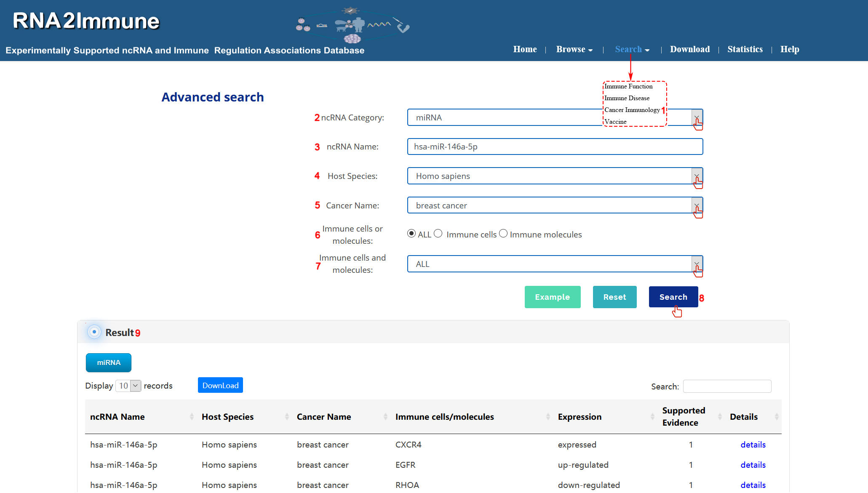
Task: Open details link for CXCR4 row
Action: pos(753,445)
